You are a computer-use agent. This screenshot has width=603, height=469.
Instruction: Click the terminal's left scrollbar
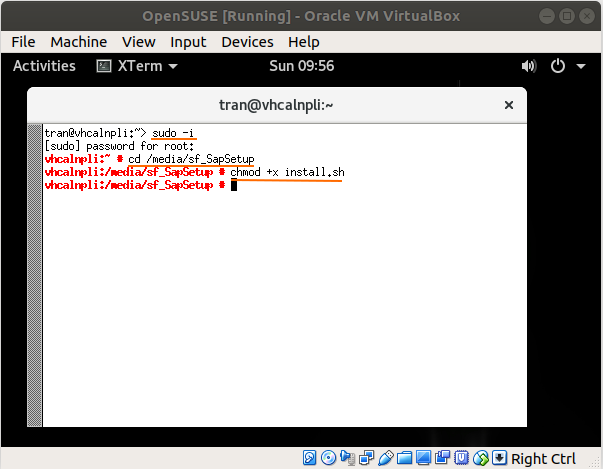pos(35,275)
